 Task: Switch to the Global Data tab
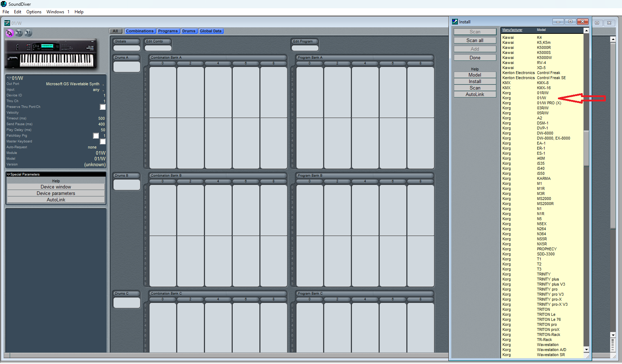pyautogui.click(x=211, y=31)
